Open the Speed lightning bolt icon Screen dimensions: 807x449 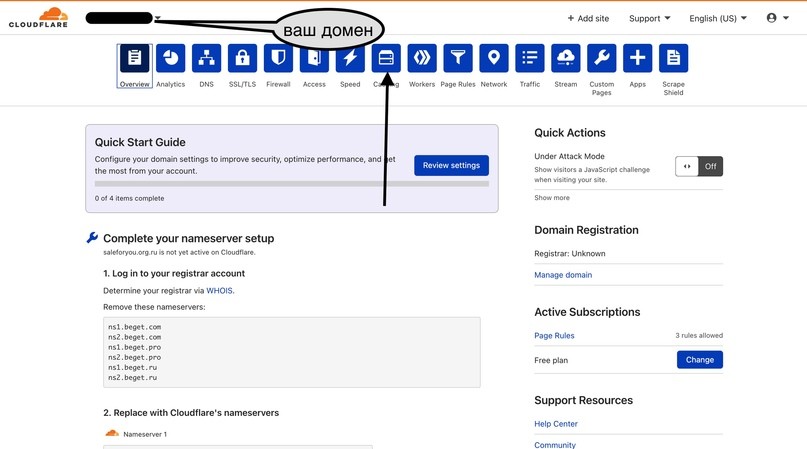350,58
